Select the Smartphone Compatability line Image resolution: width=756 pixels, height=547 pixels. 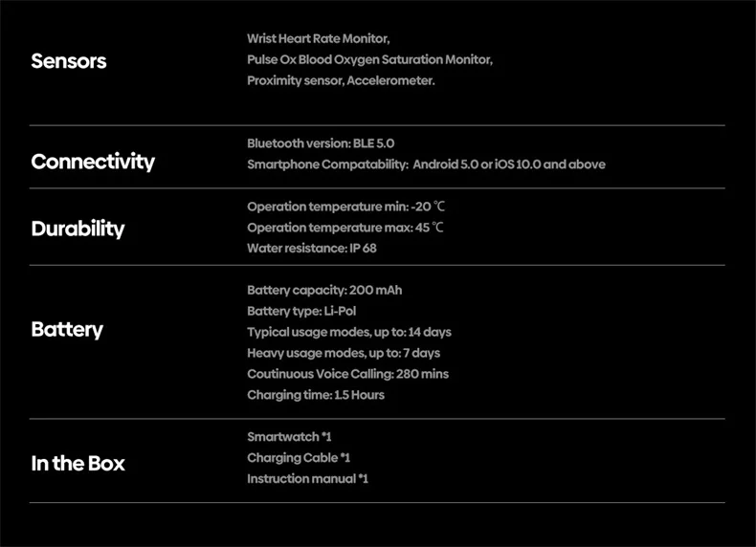pos(426,164)
